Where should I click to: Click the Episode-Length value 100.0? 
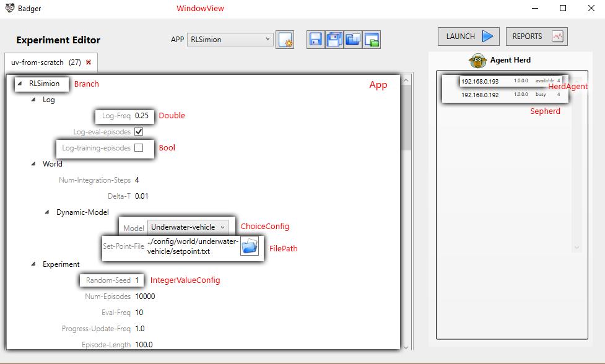click(x=144, y=345)
